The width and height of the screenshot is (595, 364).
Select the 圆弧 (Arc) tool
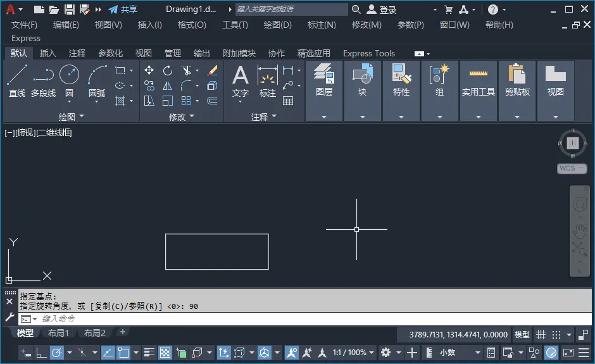coord(97,81)
